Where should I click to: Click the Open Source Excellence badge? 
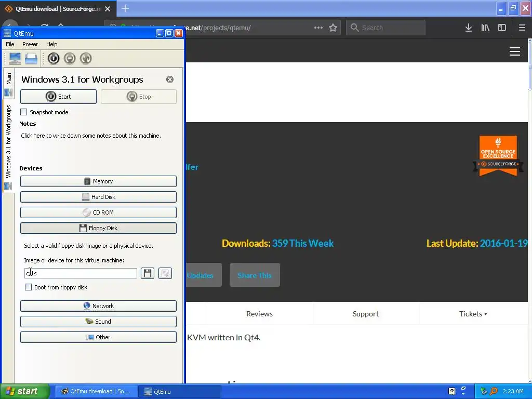[498, 155]
